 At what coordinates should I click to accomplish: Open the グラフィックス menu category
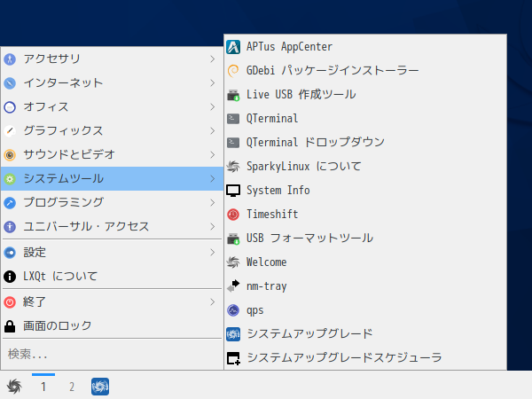(112, 131)
